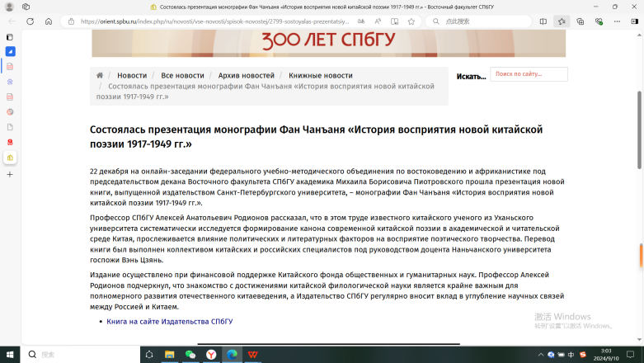Open the Новости breadcrumb link
644x363 pixels.
coord(132,76)
